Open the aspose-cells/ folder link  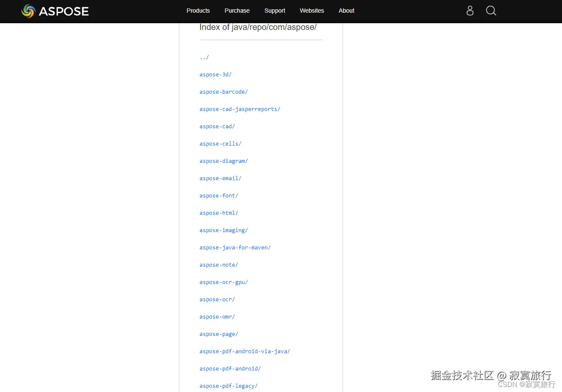click(x=221, y=144)
